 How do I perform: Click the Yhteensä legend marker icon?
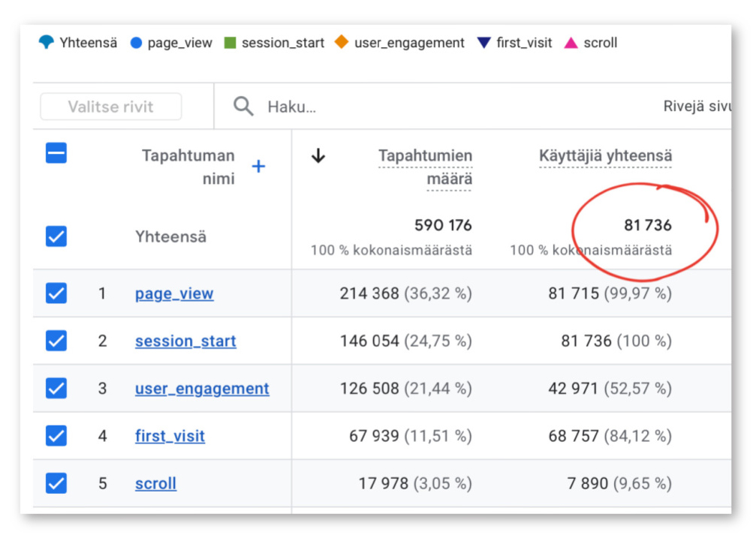click(47, 43)
